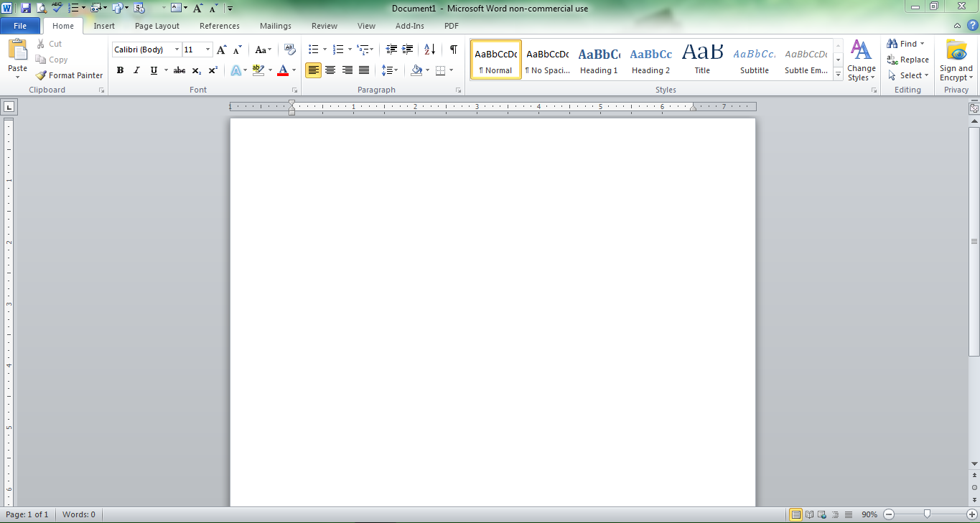Switch to Web Layout view
Screen dimensions: 980x523
823,514
